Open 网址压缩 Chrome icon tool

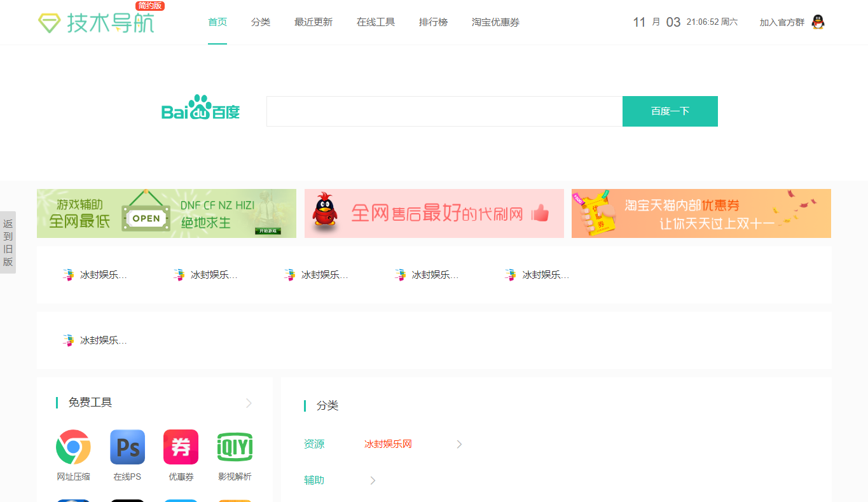(x=73, y=447)
